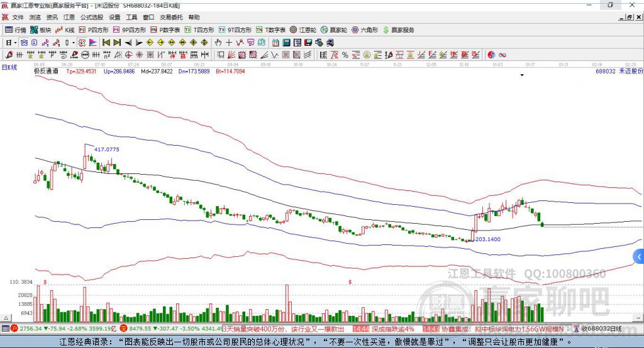The image size is (644, 348).
Task: Open the 9P四方形 tool
Action: click(130, 30)
